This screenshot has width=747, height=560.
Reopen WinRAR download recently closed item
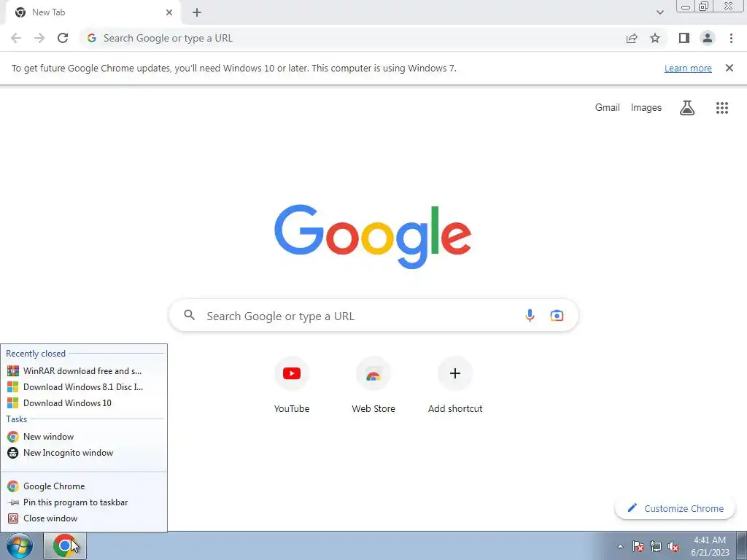[84, 371]
